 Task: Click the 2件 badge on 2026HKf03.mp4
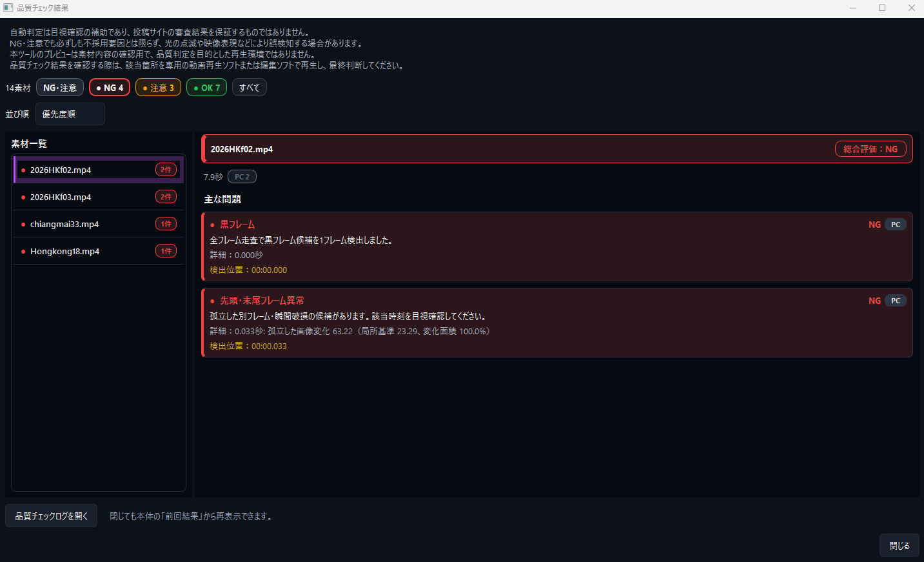coord(166,197)
